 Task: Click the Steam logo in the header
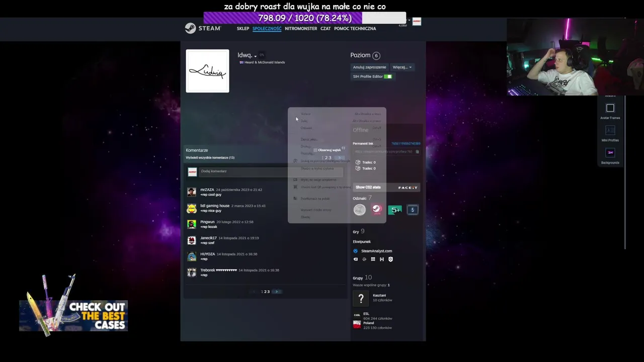(203, 29)
